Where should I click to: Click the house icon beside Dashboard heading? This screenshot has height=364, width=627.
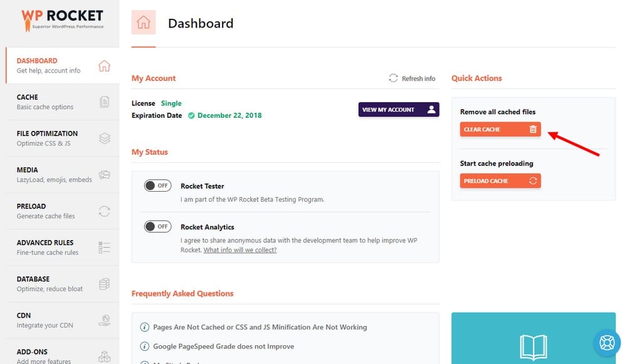[144, 23]
